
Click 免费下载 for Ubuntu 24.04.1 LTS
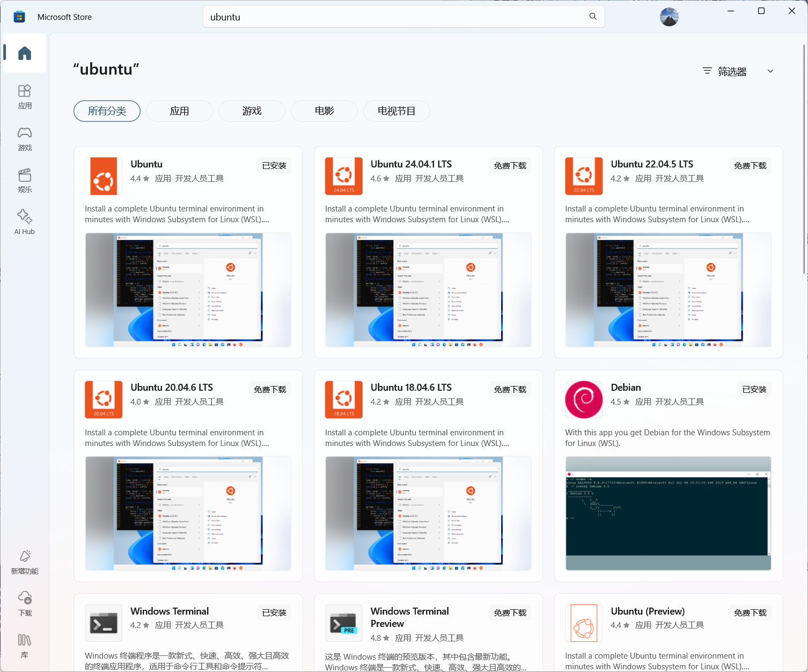(x=510, y=166)
